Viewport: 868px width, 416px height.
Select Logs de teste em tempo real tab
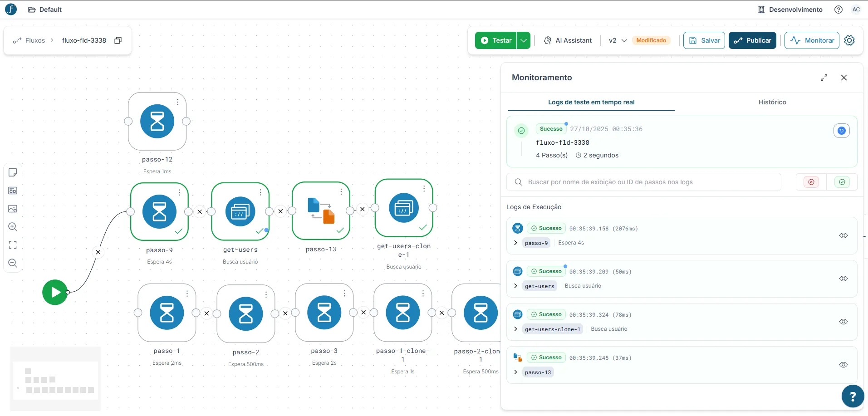(591, 102)
